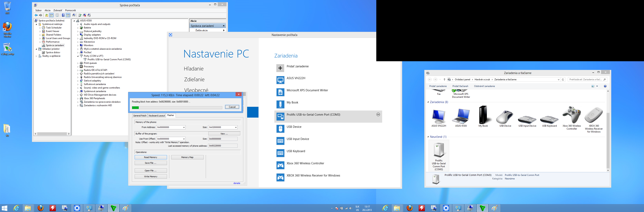
Task: Open Súbor menu in Správa počítača
Action: tap(38, 10)
